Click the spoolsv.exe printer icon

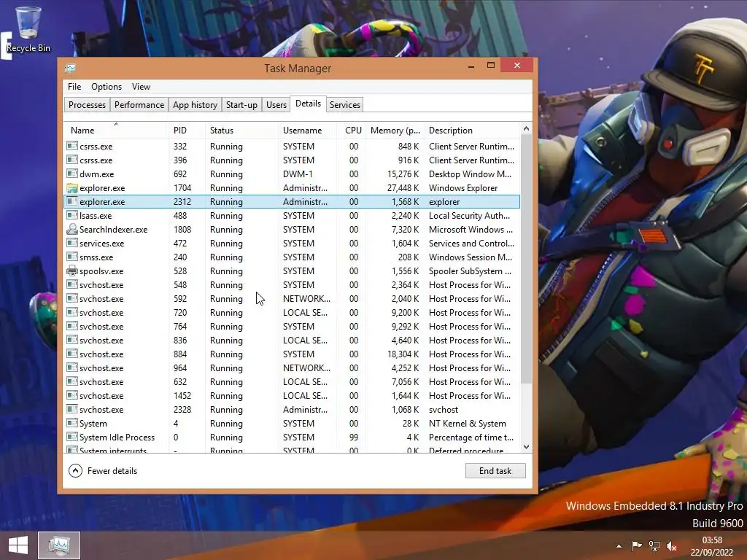point(72,271)
